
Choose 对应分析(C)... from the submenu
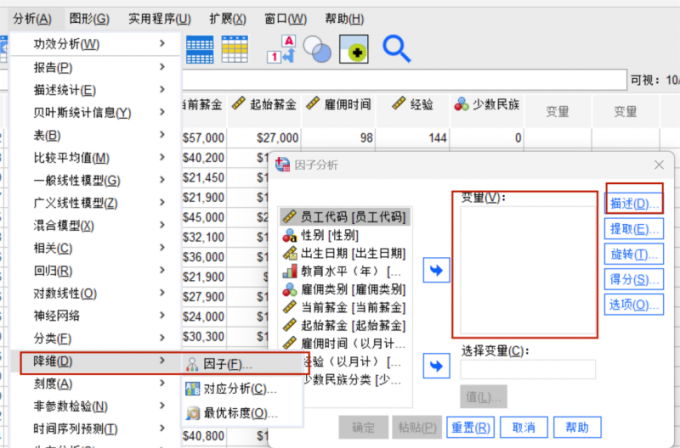(x=242, y=388)
